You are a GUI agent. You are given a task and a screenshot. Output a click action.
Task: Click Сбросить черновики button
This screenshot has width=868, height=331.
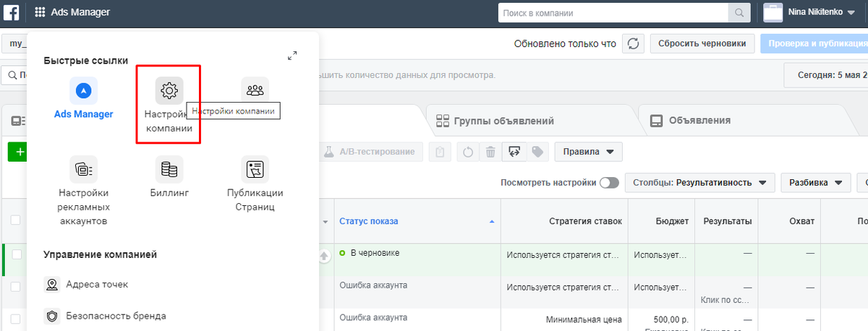702,43
